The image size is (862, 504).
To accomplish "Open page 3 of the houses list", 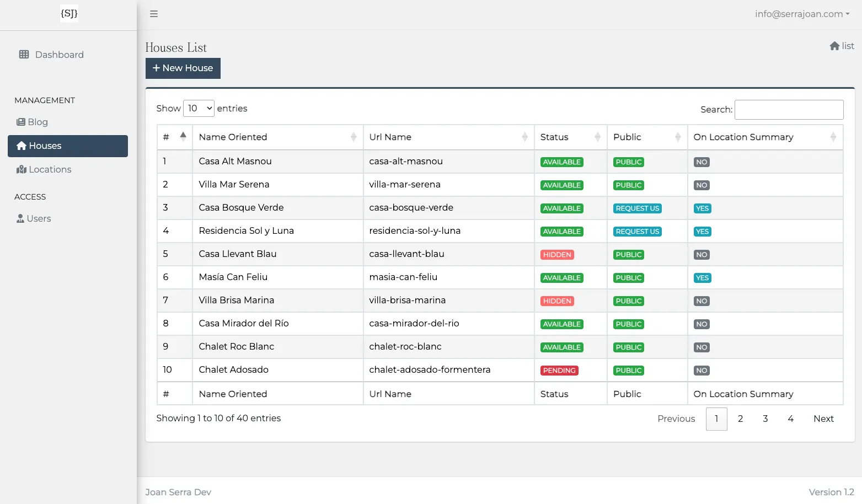I will pyautogui.click(x=765, y=419).
